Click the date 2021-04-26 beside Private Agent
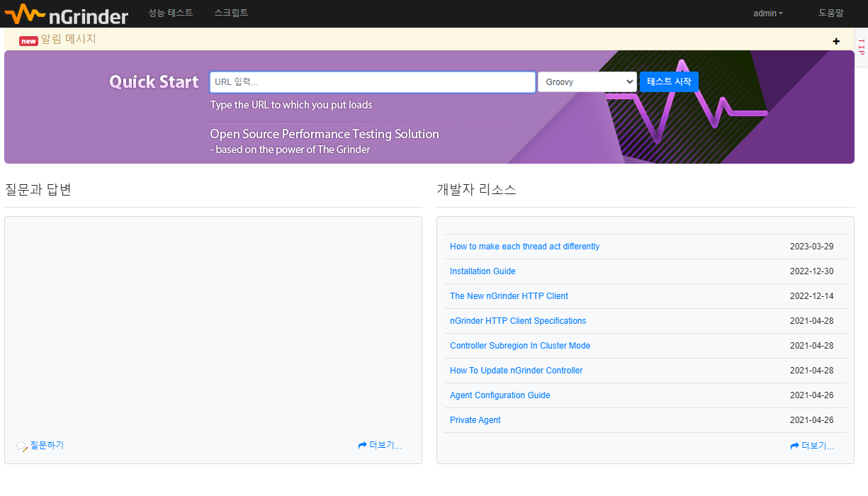868x496 pixels. tap(812, 420)
